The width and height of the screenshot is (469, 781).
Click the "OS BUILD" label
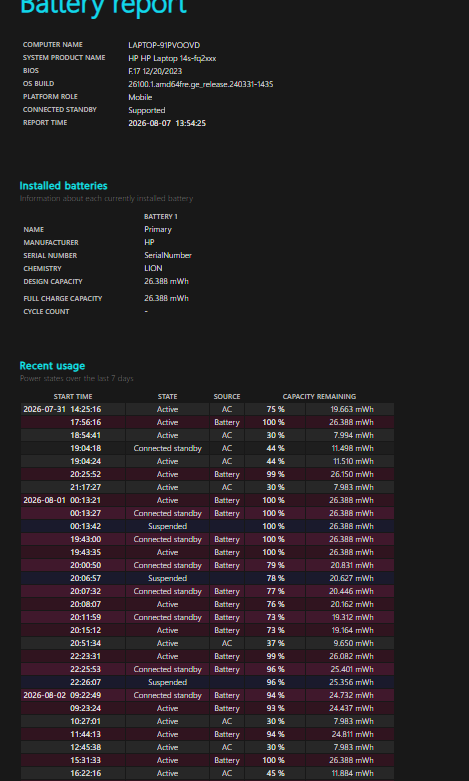38,84
